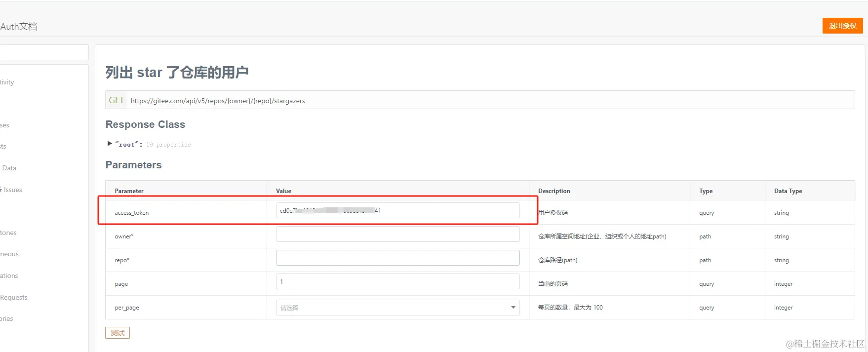868x352 pixels.
Task: Click the sidebar search box at top
Action: [x=43, y=52]
